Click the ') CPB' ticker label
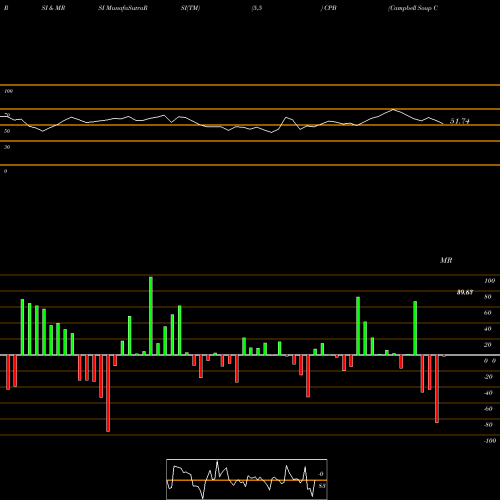This screenshot has height=500, width=500. click(x=329, y=8)
